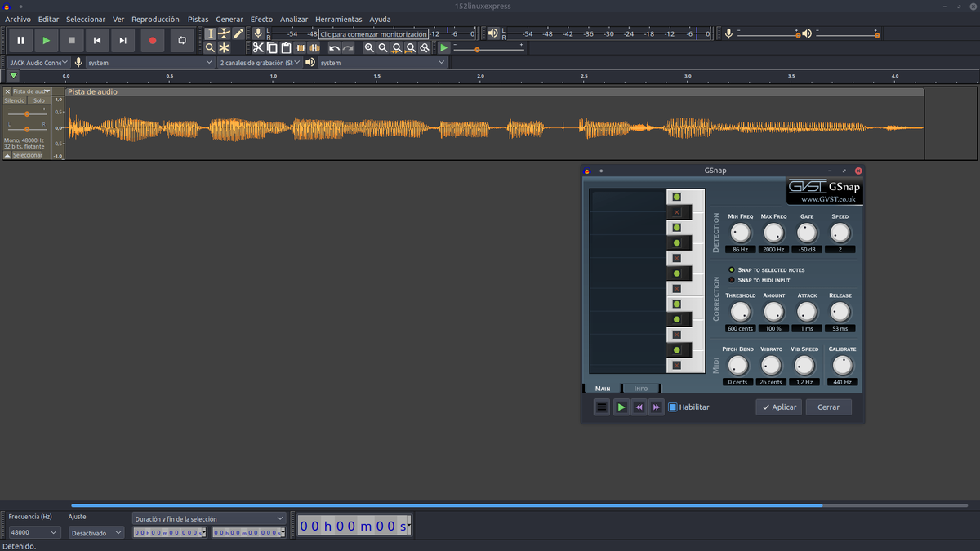Select 'Snap to selected notes' option
Viewport: 980px width, 551px height.
[732, 269]
